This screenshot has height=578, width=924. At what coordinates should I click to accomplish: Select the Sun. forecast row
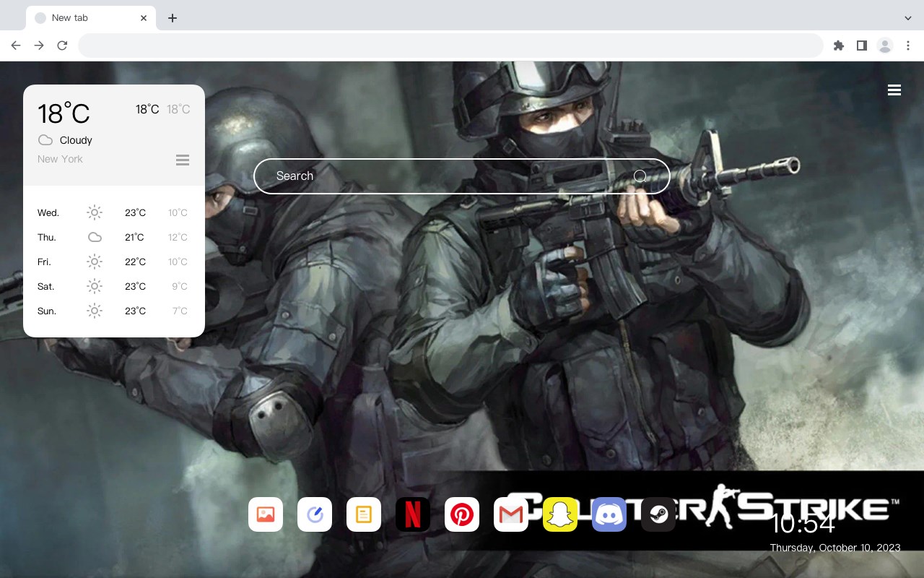113,311
